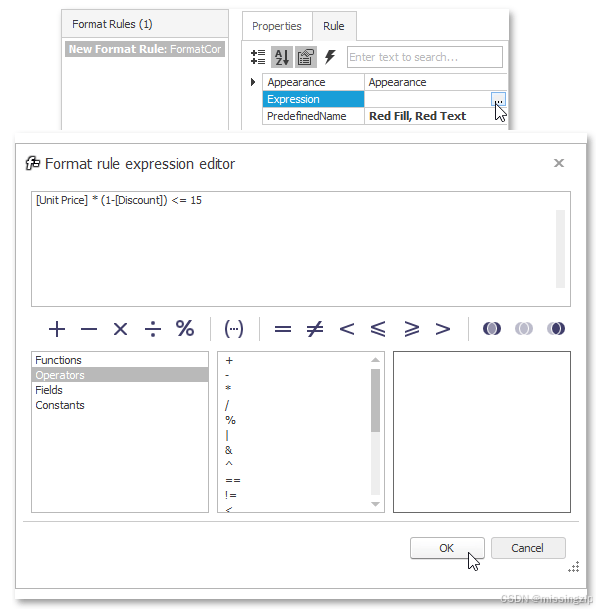Screen dimensions: 597x610
Task: Open expression editor with ellipsis button
Action: (x=498, y=100)
